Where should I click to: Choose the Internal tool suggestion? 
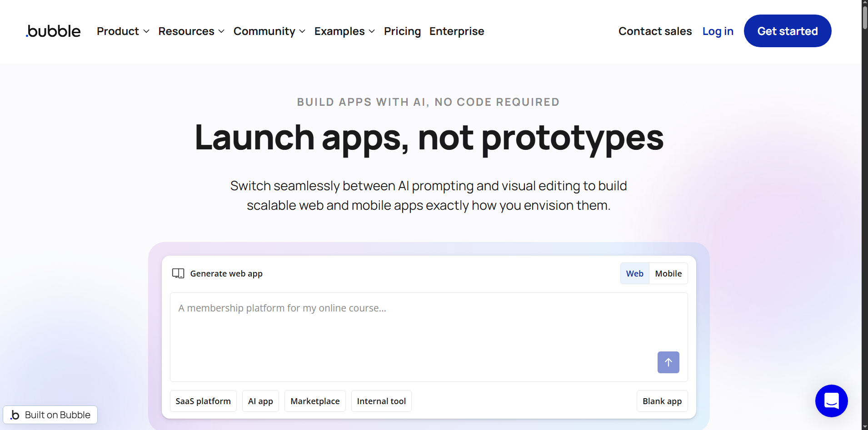(381, 401)
